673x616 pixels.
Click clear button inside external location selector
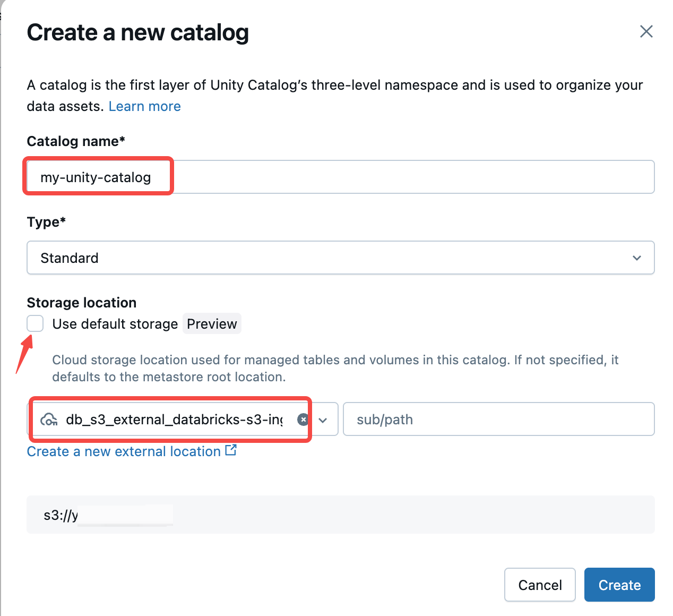tap(303, 420)
